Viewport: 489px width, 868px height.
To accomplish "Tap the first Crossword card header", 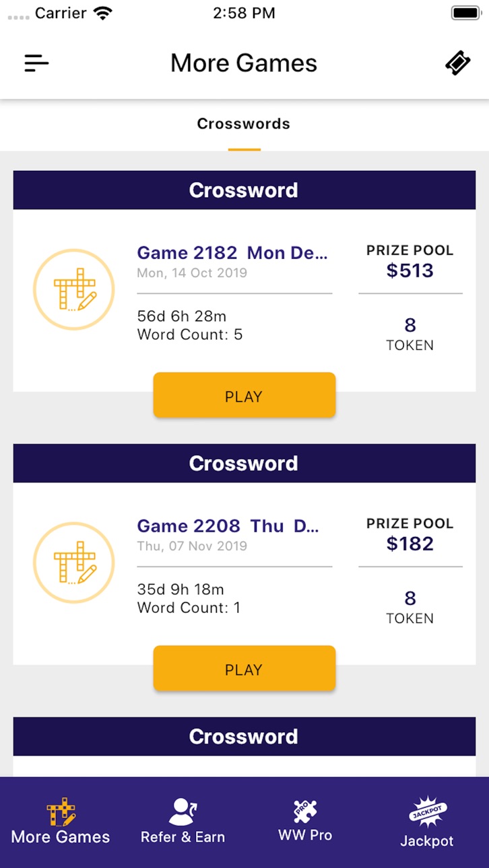I will pos(244,190).
